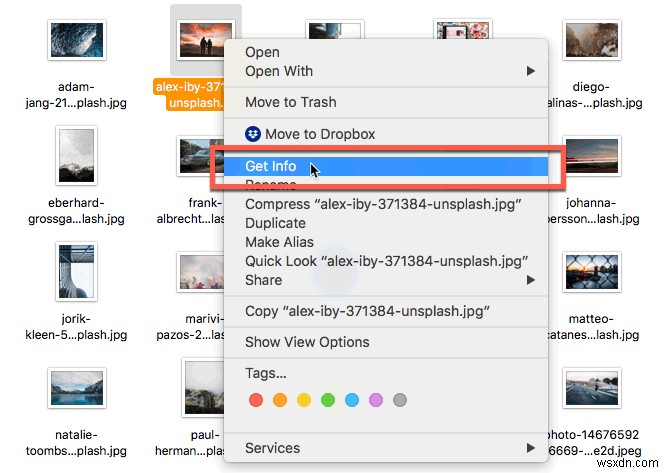Apply the orange tag color
This screenshot has height=473, width=670.
tap(280, 400)
